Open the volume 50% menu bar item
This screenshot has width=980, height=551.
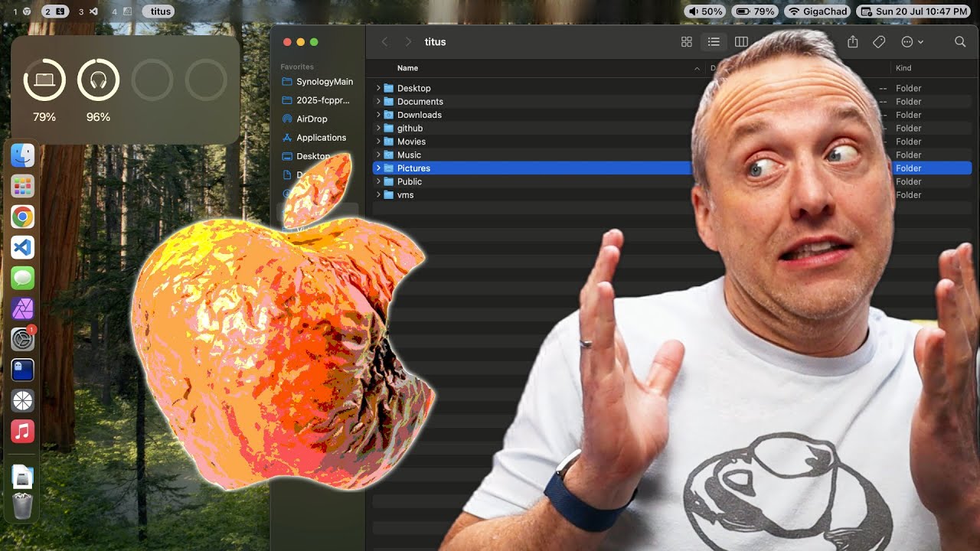(704, 11)
